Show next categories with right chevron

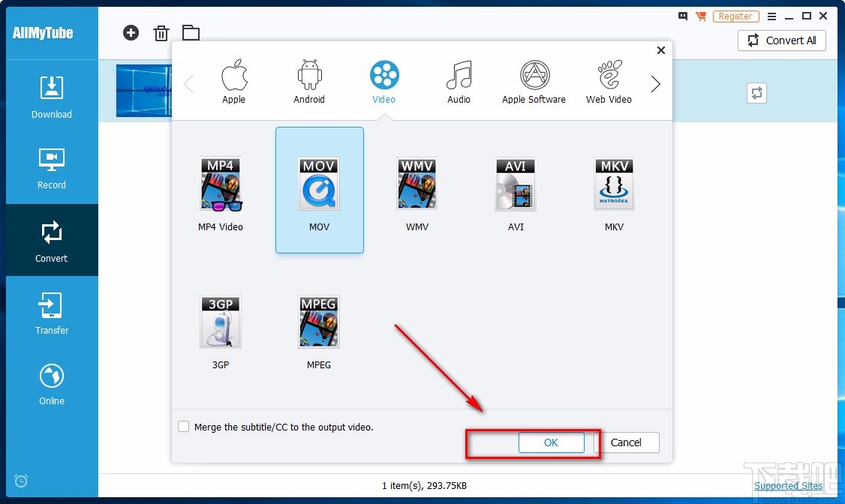coord(655,83)
